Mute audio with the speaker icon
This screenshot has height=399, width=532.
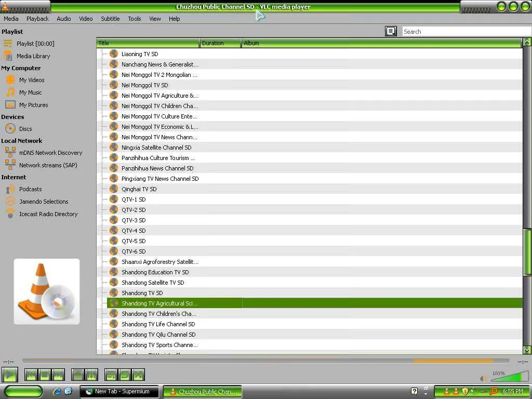point(484,378)
